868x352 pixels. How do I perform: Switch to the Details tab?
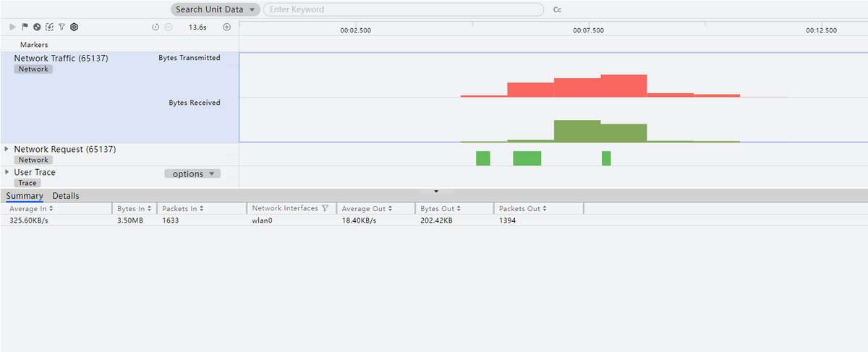pos(66,196)
